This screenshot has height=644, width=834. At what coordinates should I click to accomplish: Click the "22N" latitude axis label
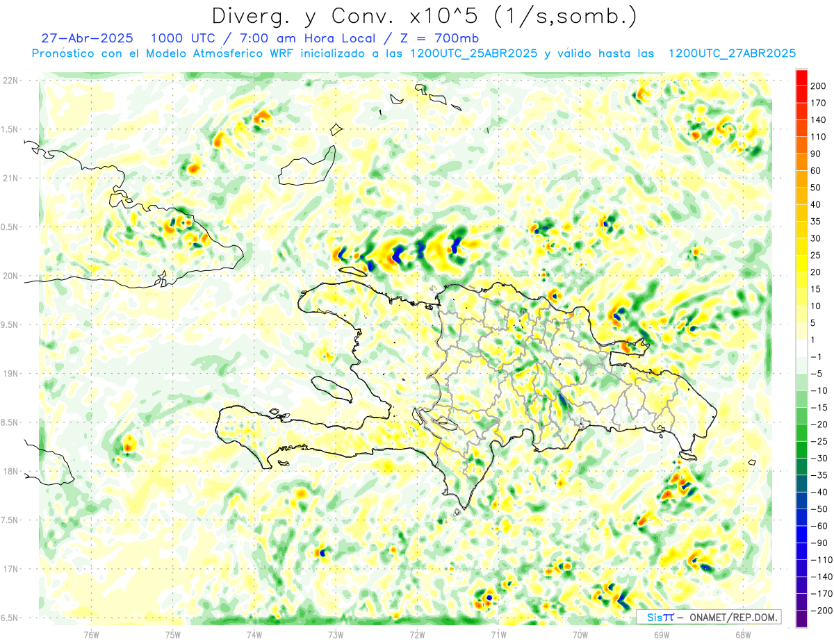tap(10, 81)
